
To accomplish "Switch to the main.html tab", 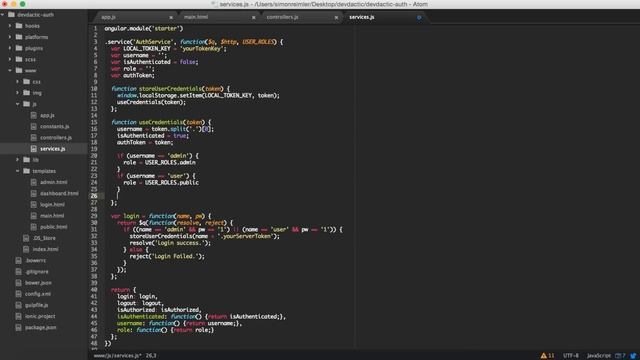I will (x=218, y=17).
